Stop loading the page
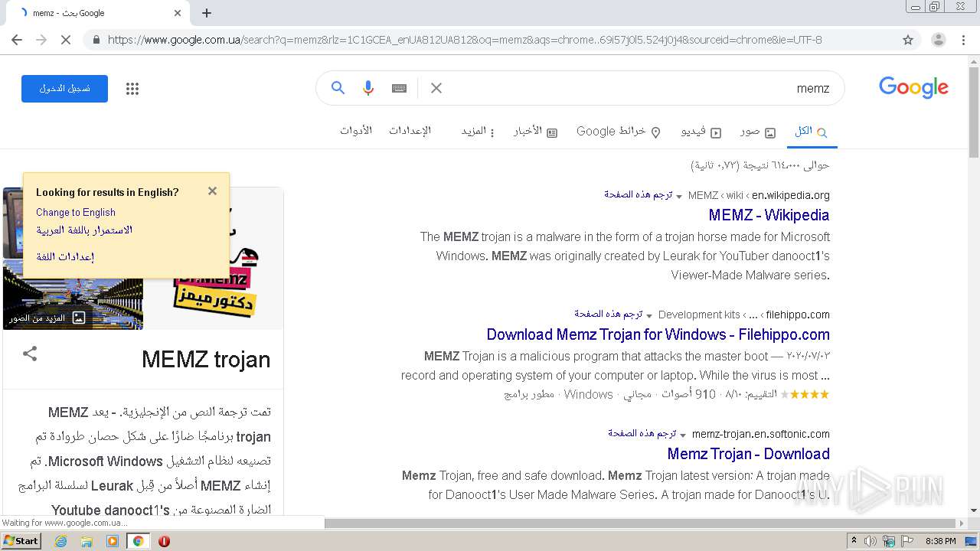Viewport: 980px width, 551px height. 66,40
